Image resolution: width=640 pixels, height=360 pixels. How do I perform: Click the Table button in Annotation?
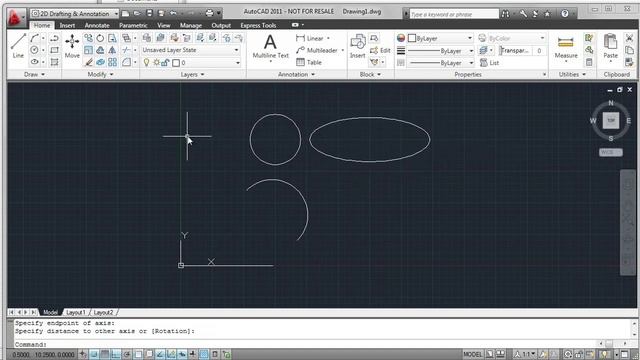click(x=309, y=62)
